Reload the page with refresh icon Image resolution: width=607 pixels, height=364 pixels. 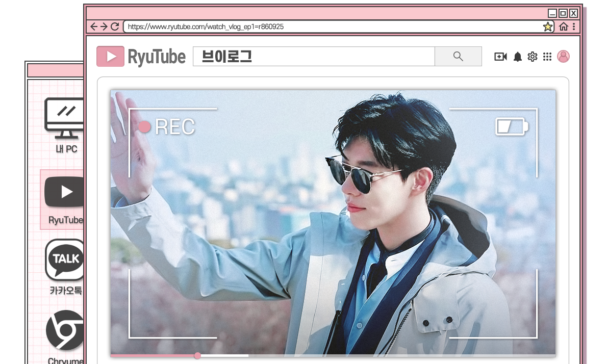point(115,27)
